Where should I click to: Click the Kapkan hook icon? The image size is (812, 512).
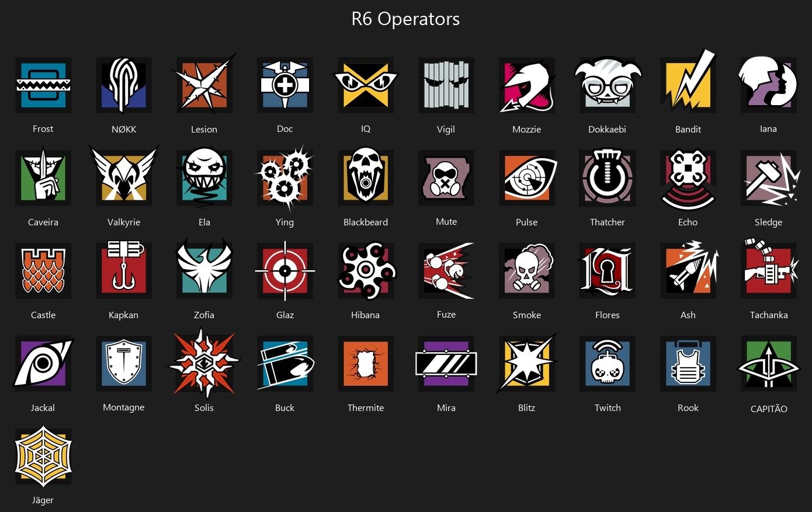point(124,270)
